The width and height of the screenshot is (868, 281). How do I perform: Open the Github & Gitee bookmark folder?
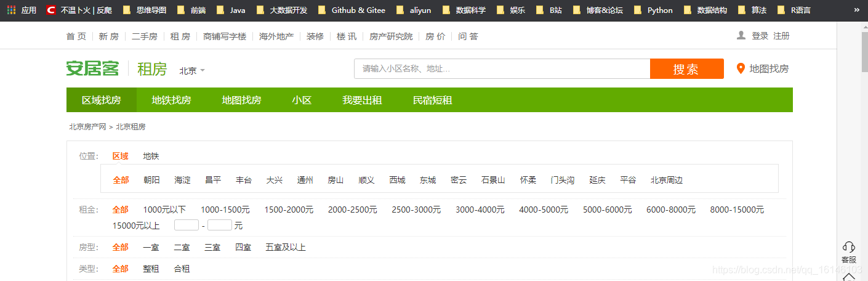(352, 10)
